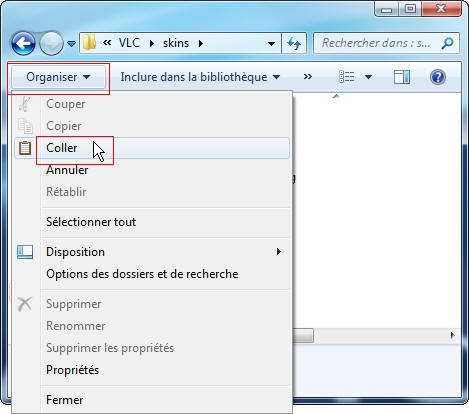This screenshot has width=469, height=414.
Task: Click the clipboard Coller icon
Action: (x=25, y=148)
